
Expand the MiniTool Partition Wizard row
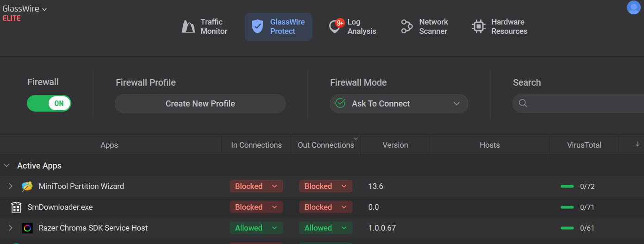click(x=11, y=186)
